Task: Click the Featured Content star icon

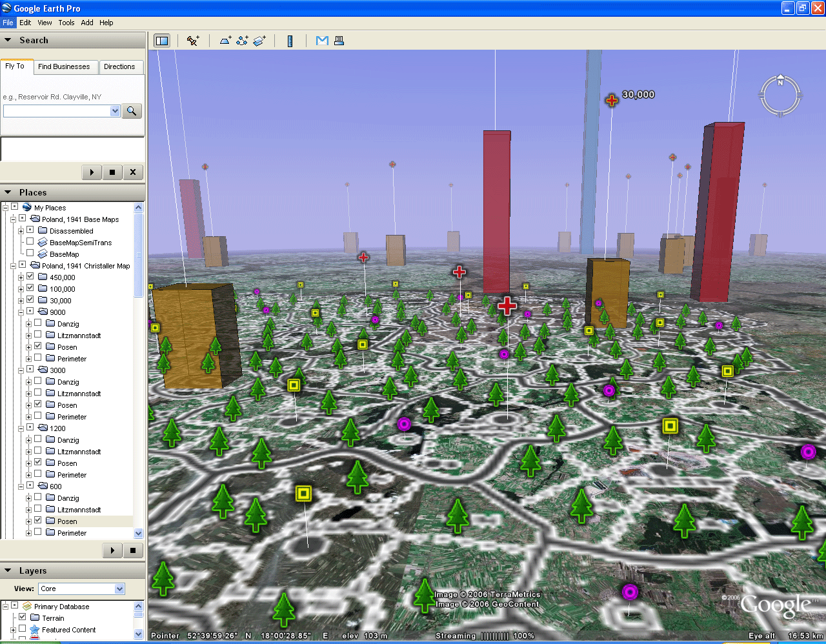Action: [x=35, y=629]
